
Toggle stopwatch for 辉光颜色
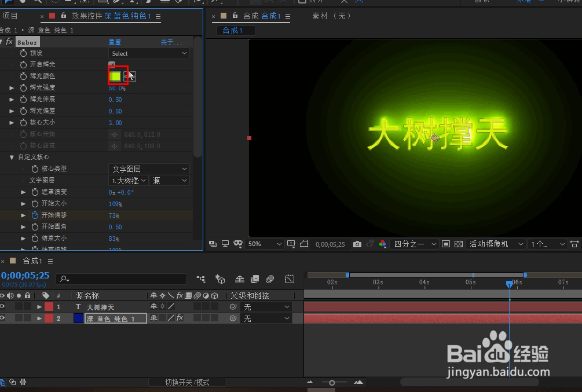[23, 76]
